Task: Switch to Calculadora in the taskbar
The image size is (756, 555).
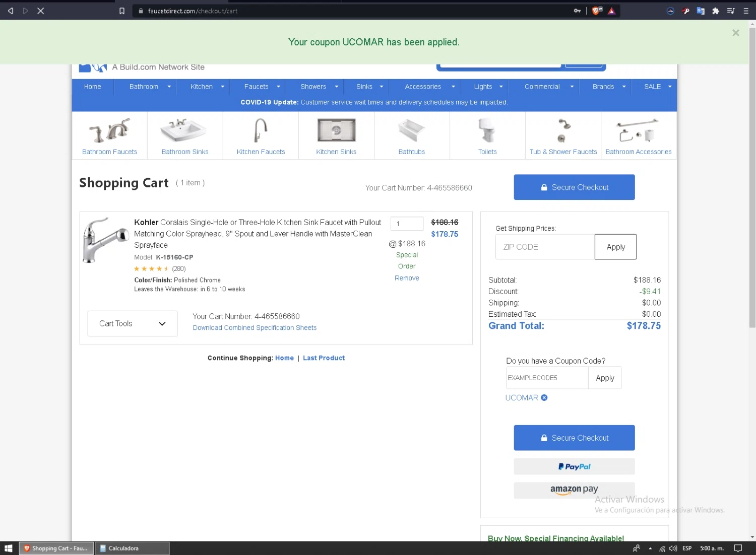Action: [132, 548]
